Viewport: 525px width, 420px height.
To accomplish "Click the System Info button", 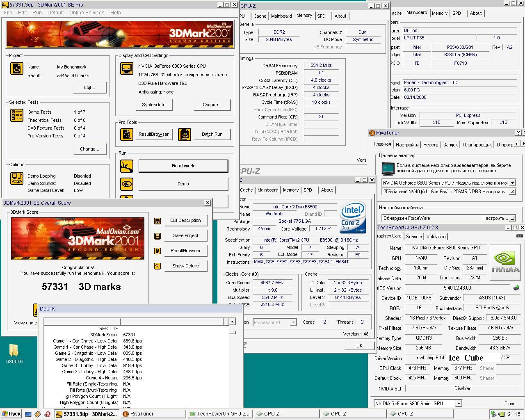I will (x=154, y=105).
